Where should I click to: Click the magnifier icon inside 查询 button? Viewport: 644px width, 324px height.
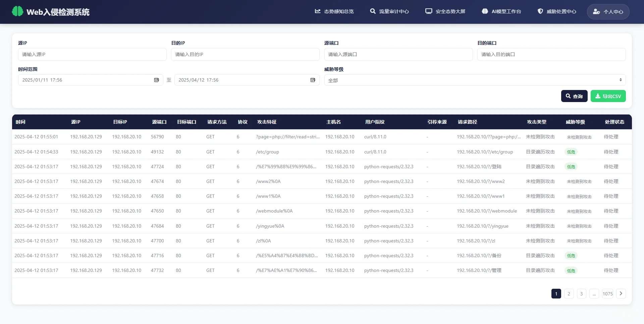tap(568, 96)
